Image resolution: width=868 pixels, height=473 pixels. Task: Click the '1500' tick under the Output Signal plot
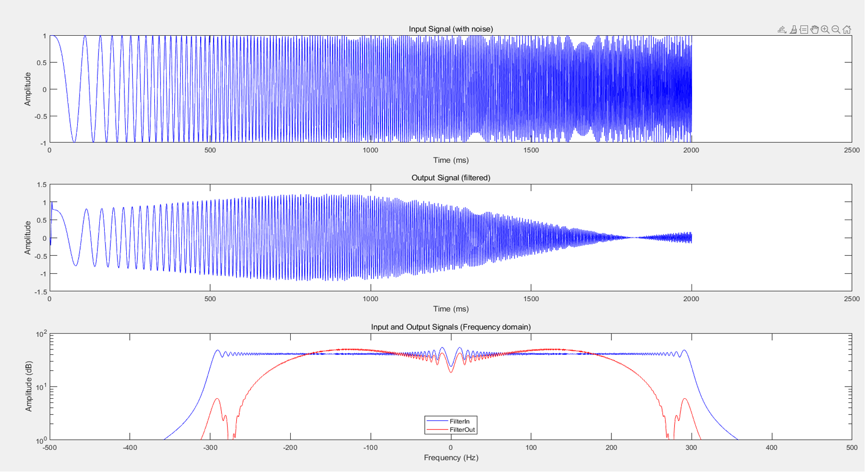pyautogui.click(x=531, y=299)
